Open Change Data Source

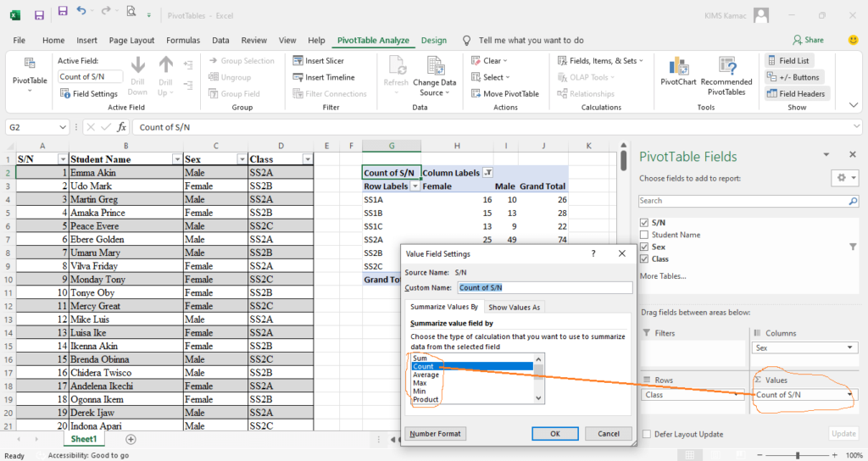tap(435, 75)
